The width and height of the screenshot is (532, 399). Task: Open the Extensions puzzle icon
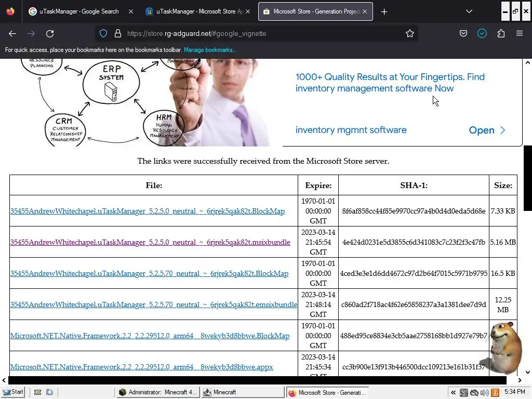501,33
